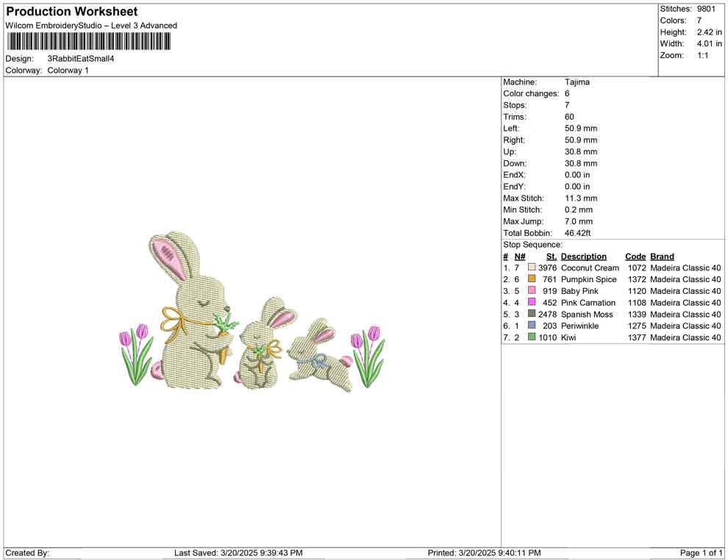Click the St. column header

coord(551,256)
